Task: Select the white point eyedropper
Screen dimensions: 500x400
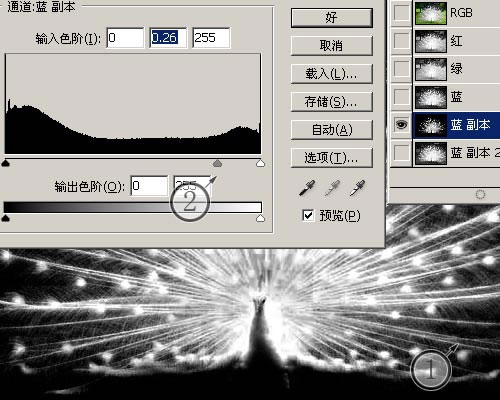Action: [357, 188]
